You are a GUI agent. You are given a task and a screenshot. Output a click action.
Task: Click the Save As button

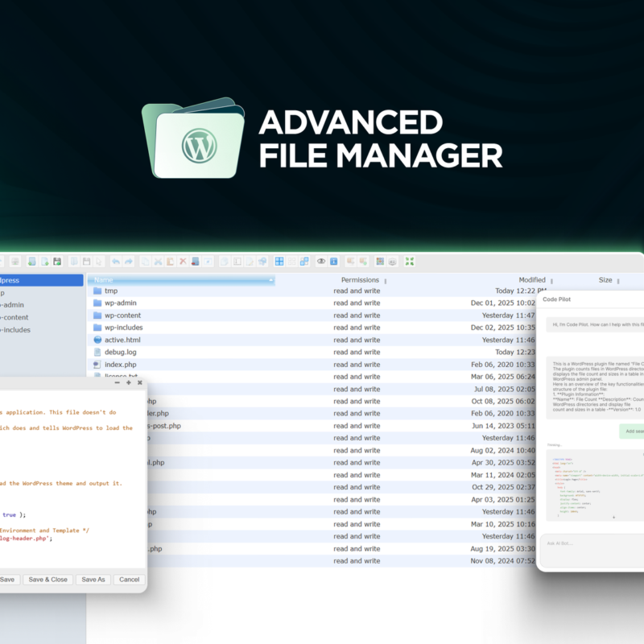tap(93, 580)
